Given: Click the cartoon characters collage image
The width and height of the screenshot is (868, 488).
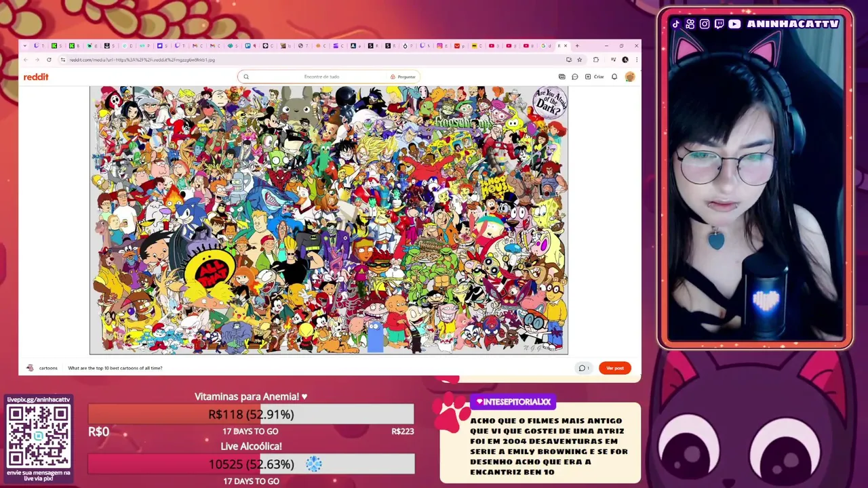Looking at the screenshot, I should (x=329, y=220).
